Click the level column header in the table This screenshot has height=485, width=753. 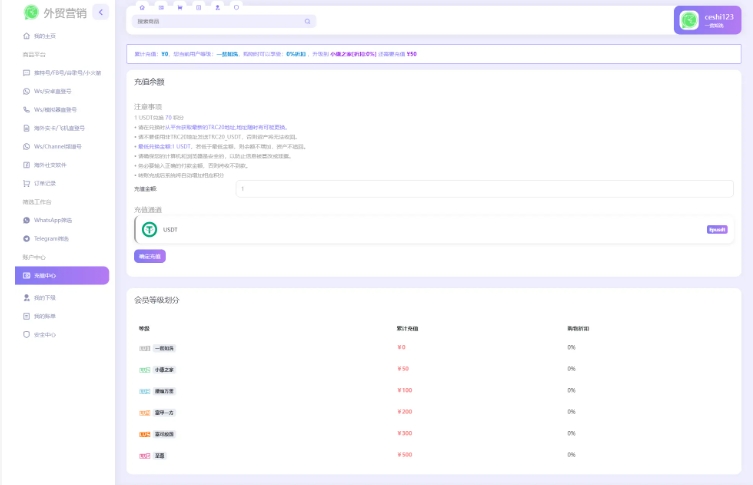coord(144,328)
